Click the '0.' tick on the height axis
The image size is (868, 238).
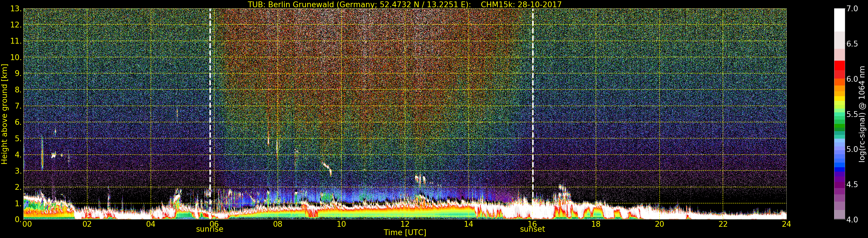tap(18, 219)
